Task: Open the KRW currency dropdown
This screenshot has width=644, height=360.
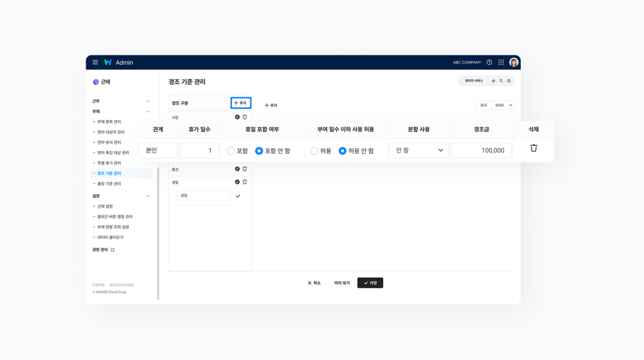Action: [x=504, y=106]
